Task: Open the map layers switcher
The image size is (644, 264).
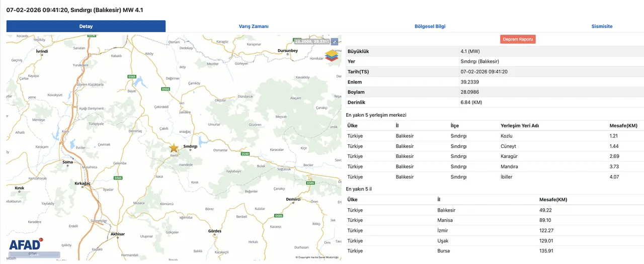Action: coord(332,55)
